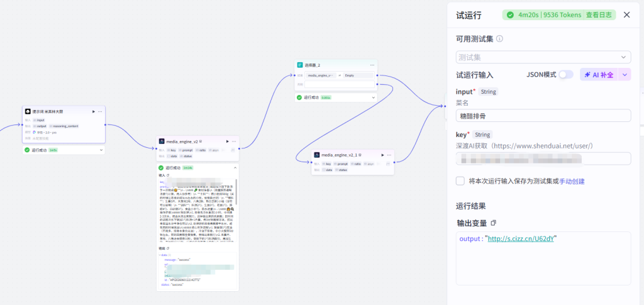
Task: Run the media_engine_v2 node alone
Action: tap(228, 141)
